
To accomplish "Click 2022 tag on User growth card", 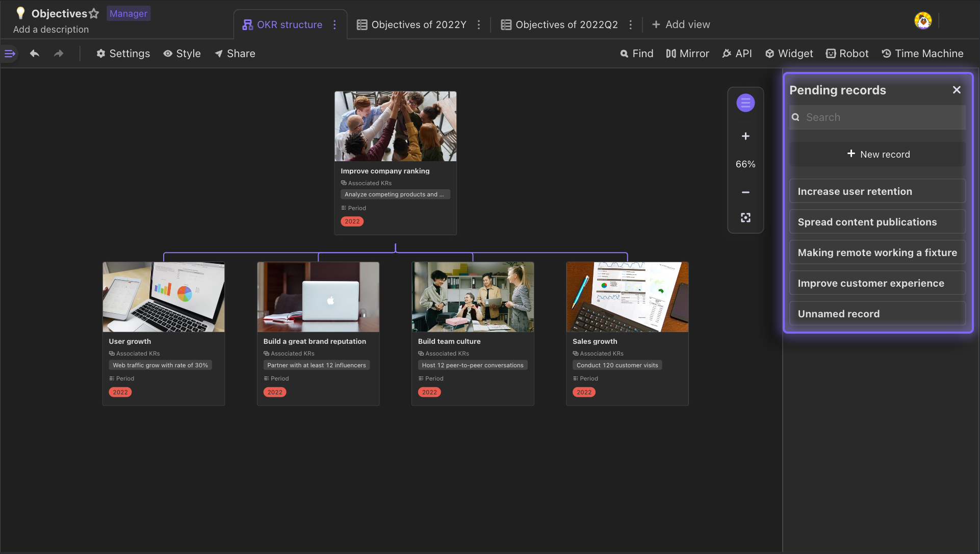I will click(120, 392).
